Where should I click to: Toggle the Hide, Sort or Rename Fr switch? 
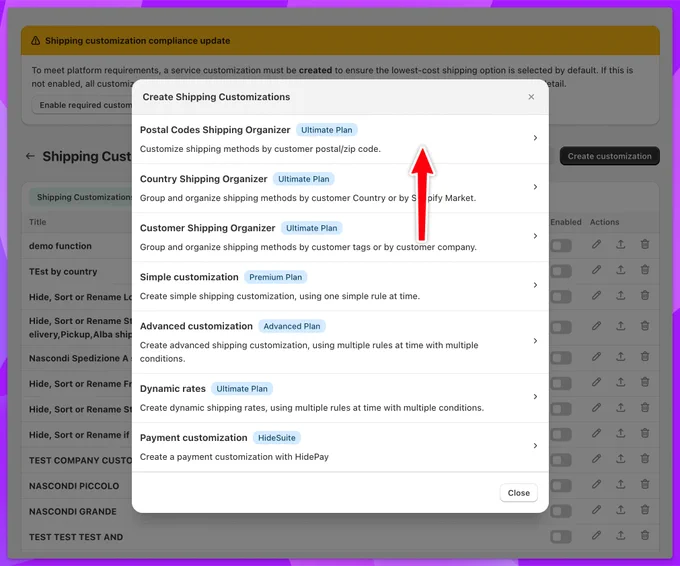561,384
